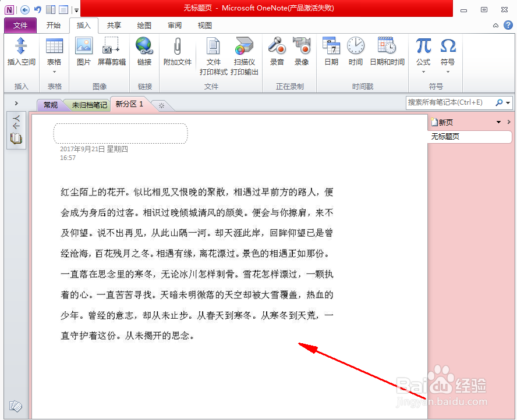Insert the Date stamp
517x420 pixels.
[331, 45]
